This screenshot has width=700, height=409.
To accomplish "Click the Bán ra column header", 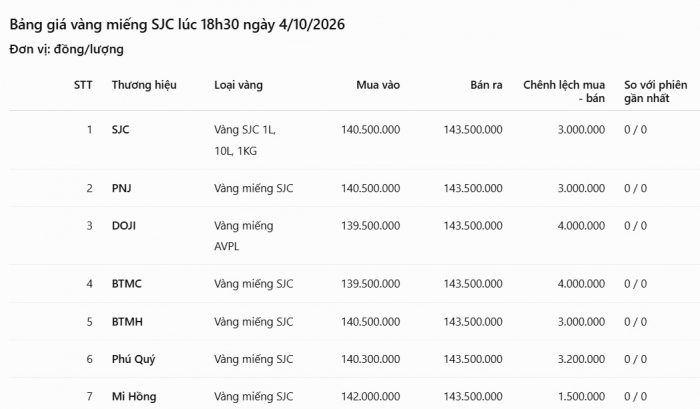I will 486,85.
